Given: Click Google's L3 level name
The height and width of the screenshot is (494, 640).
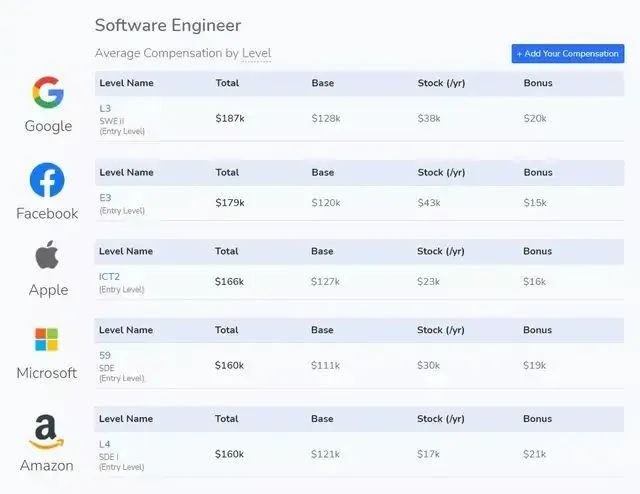Looking at the screenshot, I should [x=105, y=108].
